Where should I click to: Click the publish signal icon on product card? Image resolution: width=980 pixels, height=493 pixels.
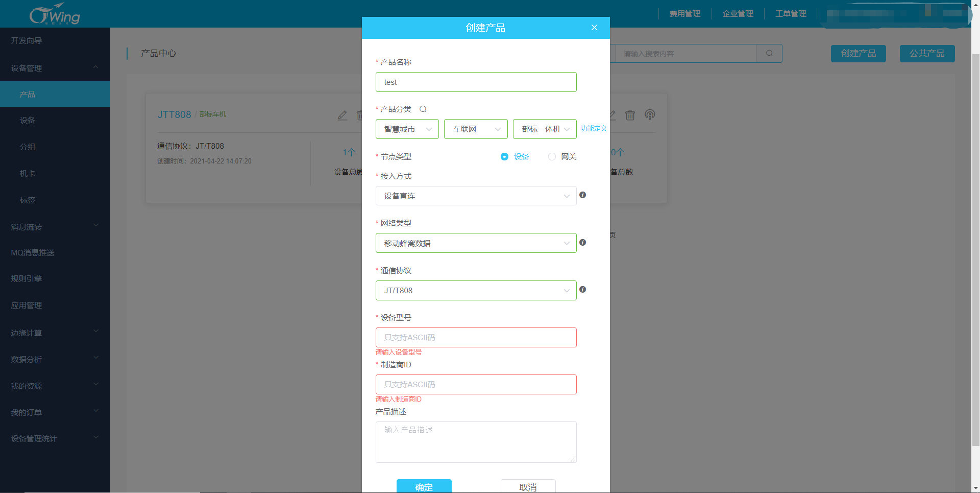point(650,115)
